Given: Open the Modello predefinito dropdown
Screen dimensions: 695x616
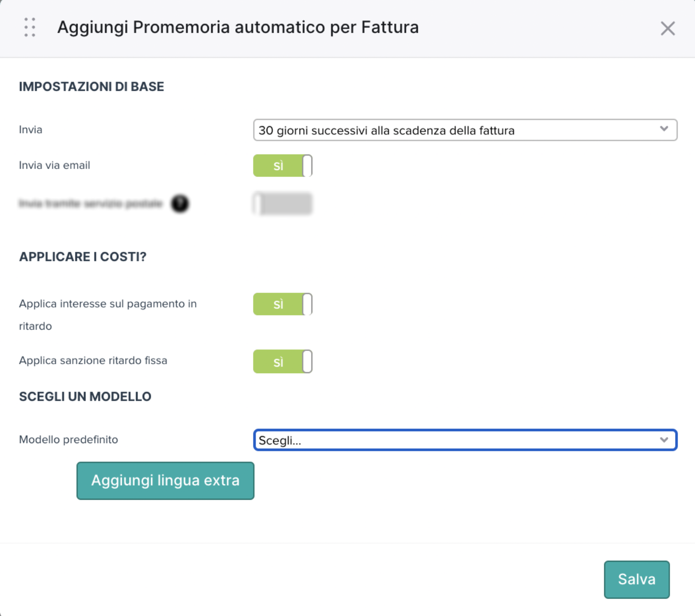Looking at the screenshot, I should pyautogui.click(x=465, y=440).
